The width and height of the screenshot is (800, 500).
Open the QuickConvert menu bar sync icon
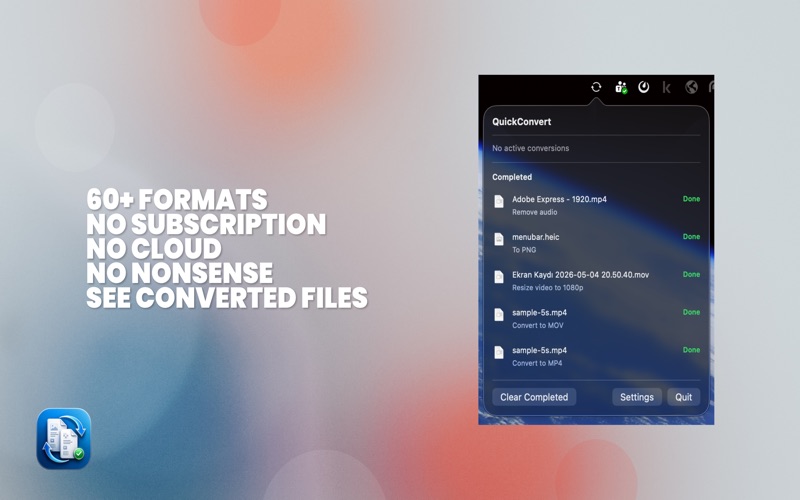point(596,87)
